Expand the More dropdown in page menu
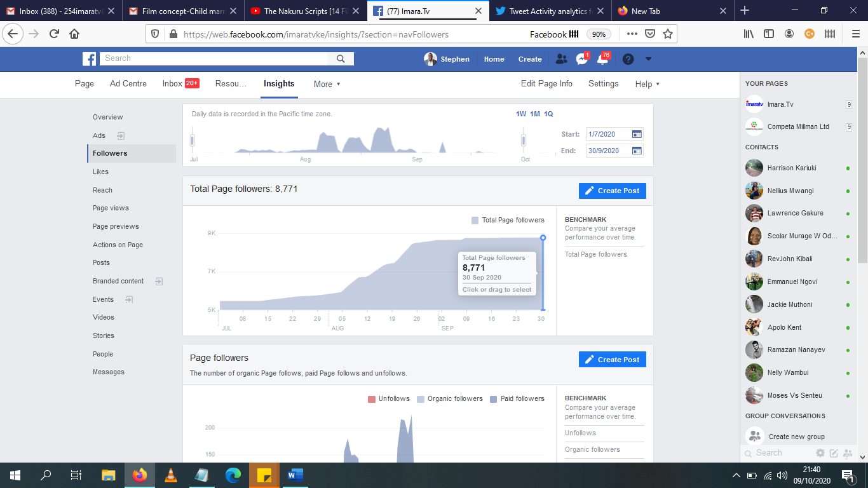Viewport: 868px width, 488px height. (x=327, y=84)
